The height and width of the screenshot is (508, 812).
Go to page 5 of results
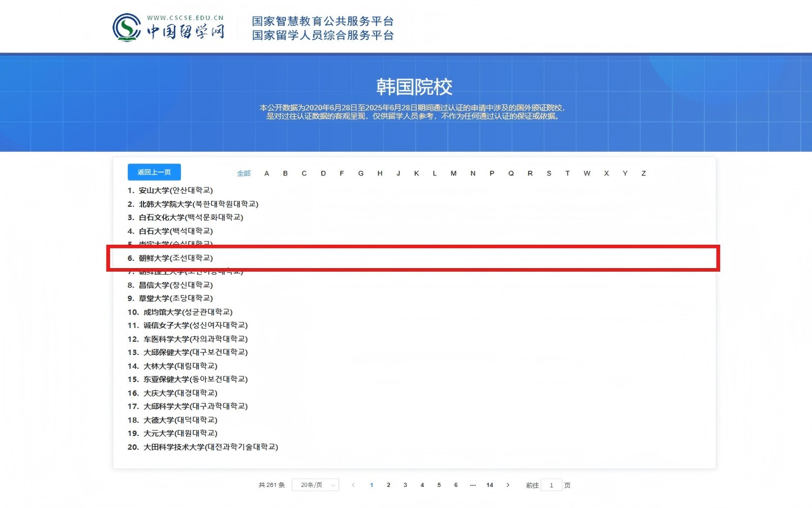439,485
